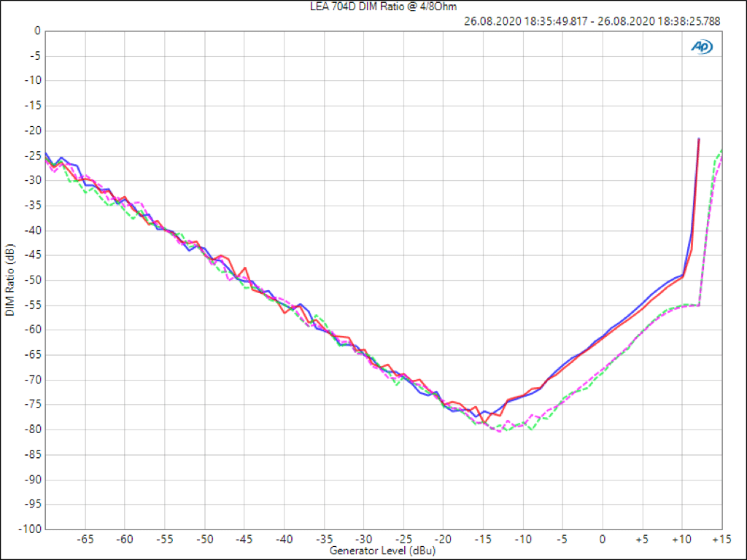This screenshot has width=747, height=560.
Task: Click the peak of the solid red/blue curve
Action: [699, 139]
